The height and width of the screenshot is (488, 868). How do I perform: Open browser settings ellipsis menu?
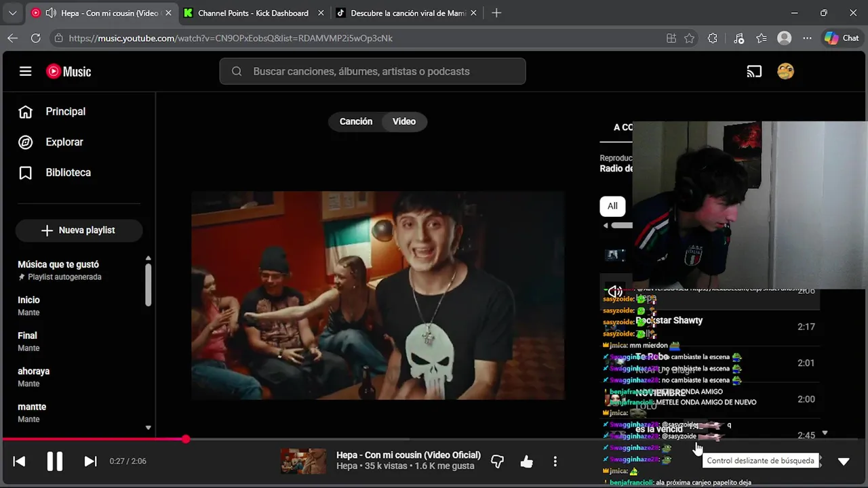pos(807,38)
